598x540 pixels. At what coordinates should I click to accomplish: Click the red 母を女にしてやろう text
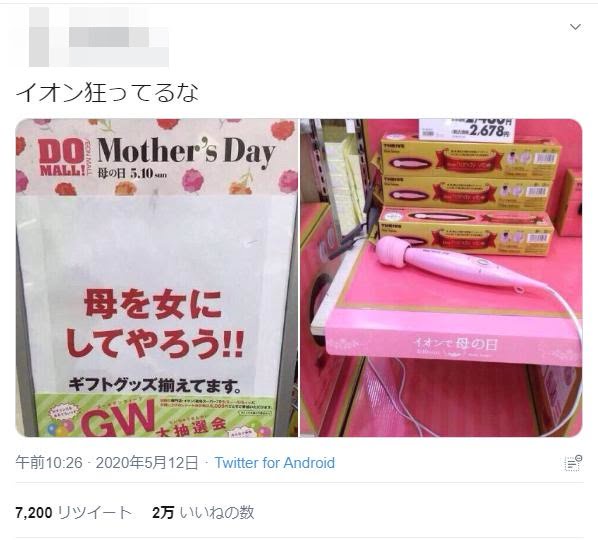click(x=154, y=323)
